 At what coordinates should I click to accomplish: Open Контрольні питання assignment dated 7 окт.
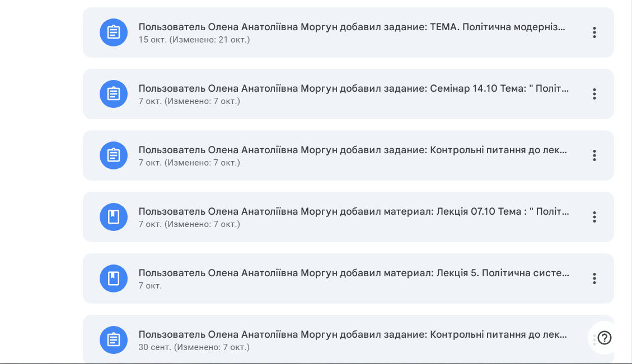tap(353, 150)
